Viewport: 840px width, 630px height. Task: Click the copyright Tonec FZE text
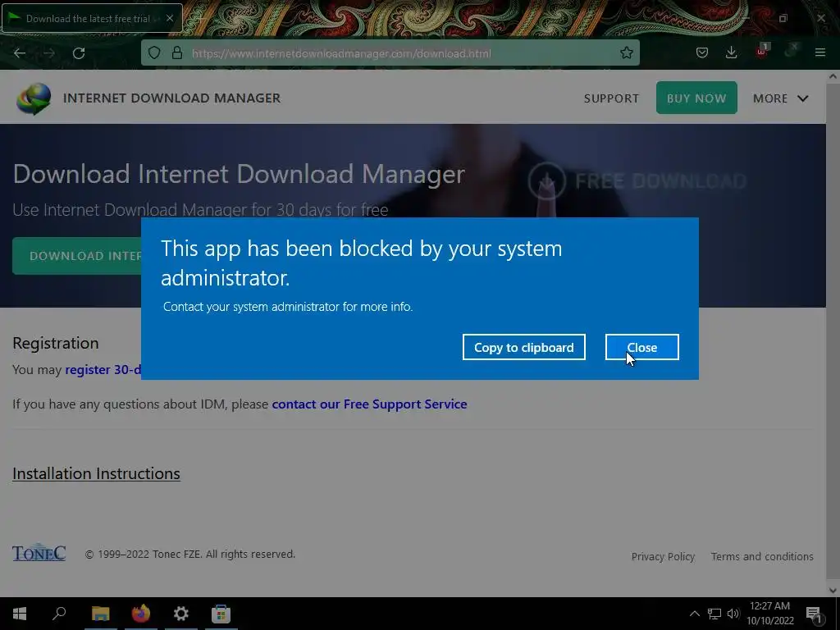pos(190,555)
